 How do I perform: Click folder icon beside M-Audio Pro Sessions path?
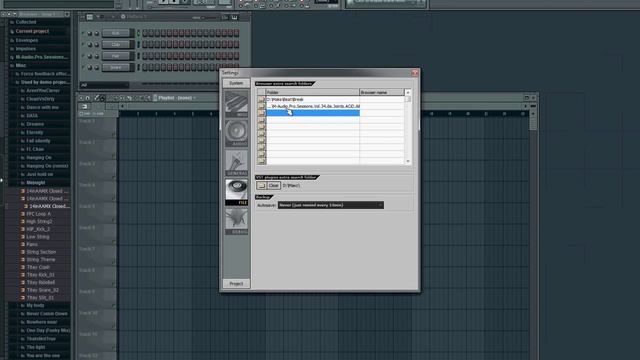[x=262, y=106]
